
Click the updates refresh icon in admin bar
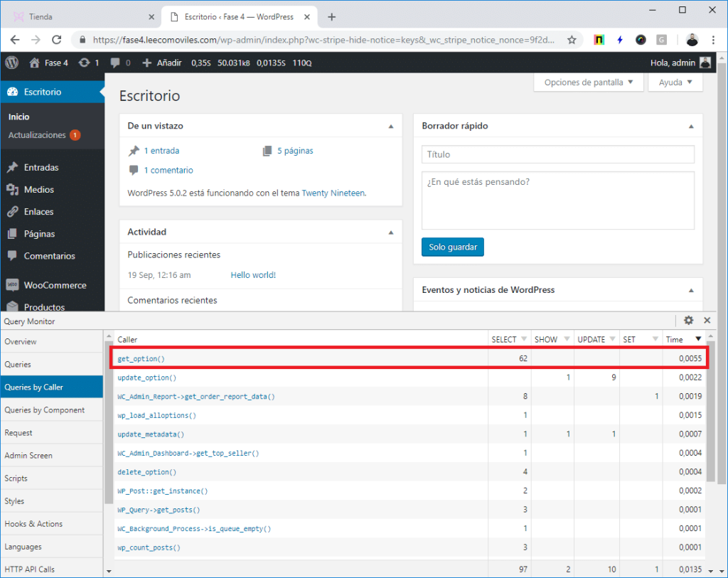[x=85, y=63]
